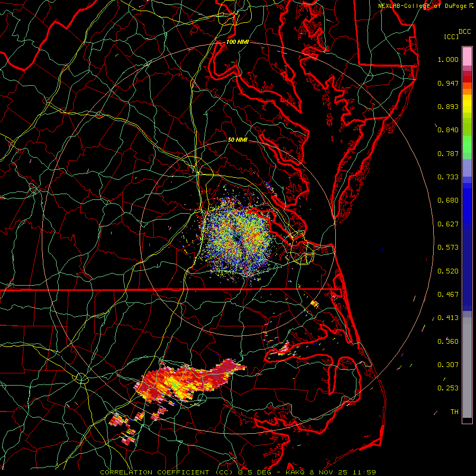
Task: Select the 0.573 legend value
Action: pyautogui.click(x=448, y=248)
